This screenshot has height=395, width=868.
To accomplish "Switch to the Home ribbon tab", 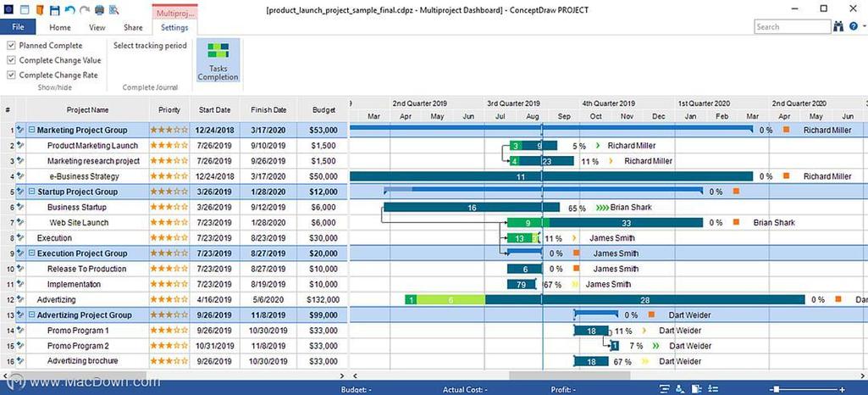I will (59, 27).
